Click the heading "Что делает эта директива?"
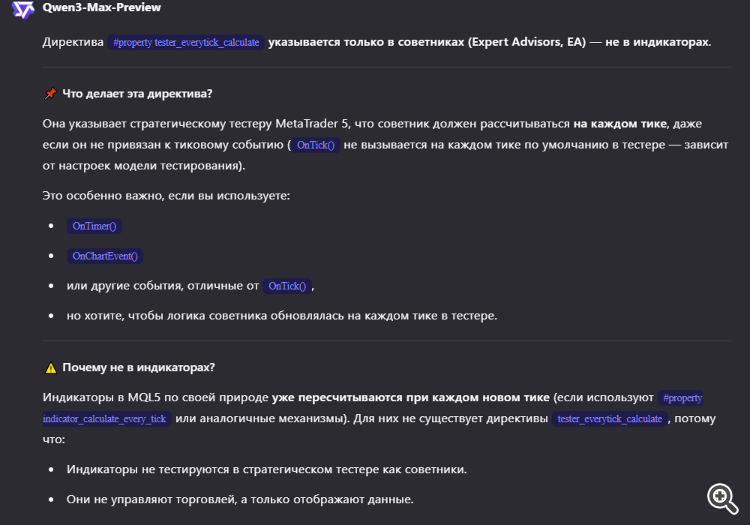Screen dimensions: 750x525 (x=137, y=94)
